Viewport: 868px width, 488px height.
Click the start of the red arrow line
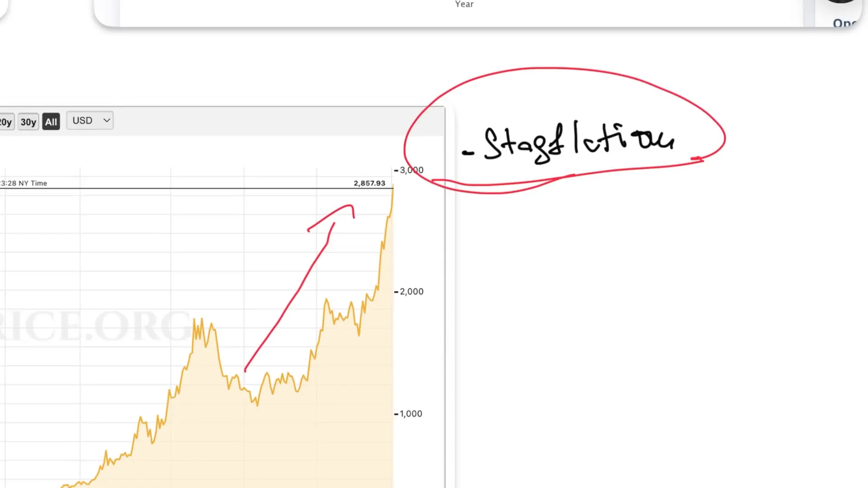click(245, 371)
